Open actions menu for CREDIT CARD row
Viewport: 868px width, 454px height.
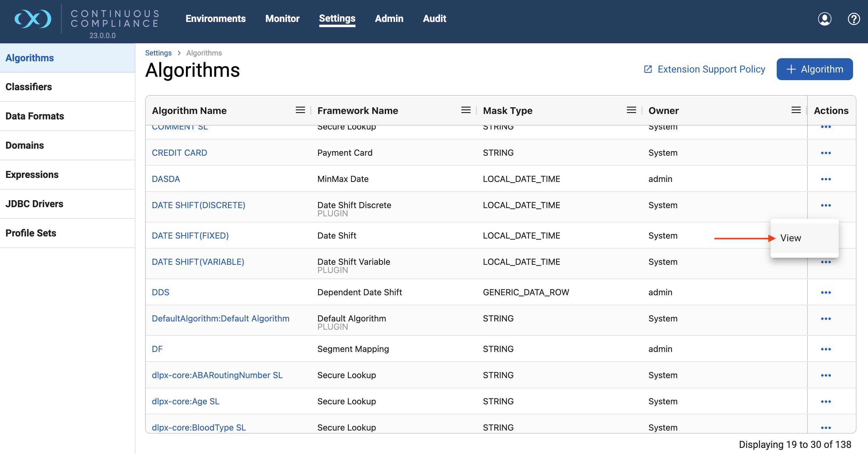pyautogui.click(x=825, y=153)
